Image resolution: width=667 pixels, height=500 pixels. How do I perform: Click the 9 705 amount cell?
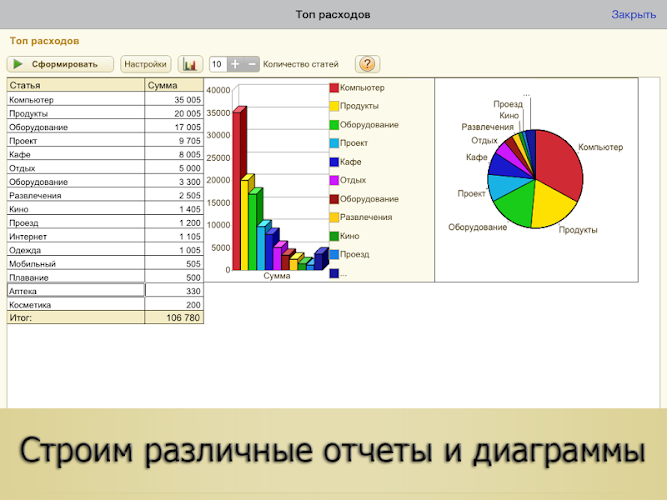pos(174,140)
